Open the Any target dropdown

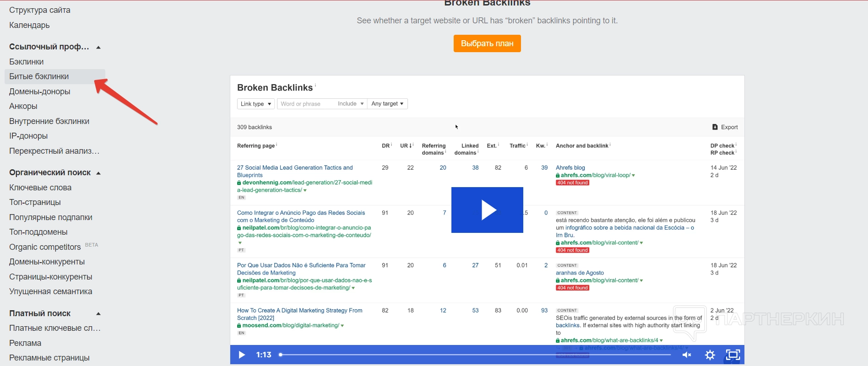387,104
